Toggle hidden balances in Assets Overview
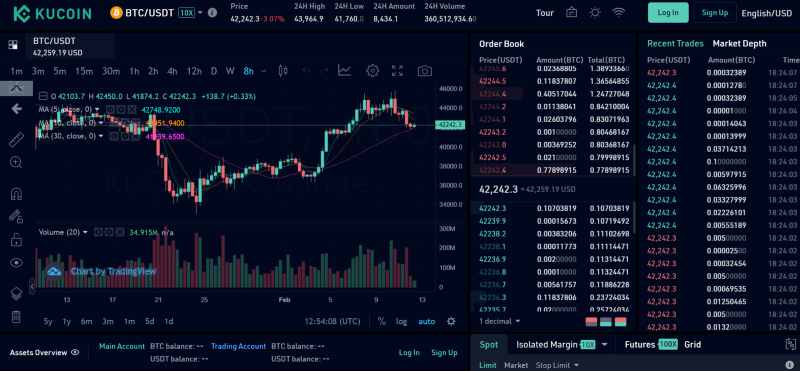 [x=75, y=352]
